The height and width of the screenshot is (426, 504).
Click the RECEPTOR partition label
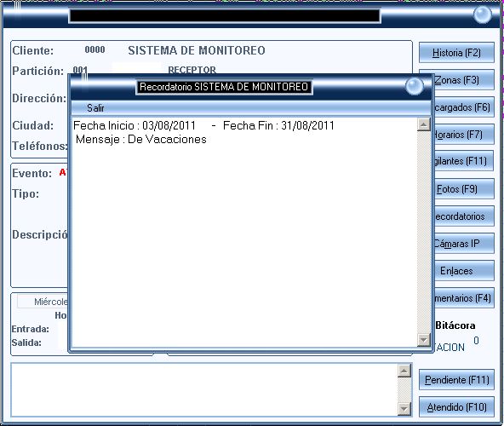192,70
